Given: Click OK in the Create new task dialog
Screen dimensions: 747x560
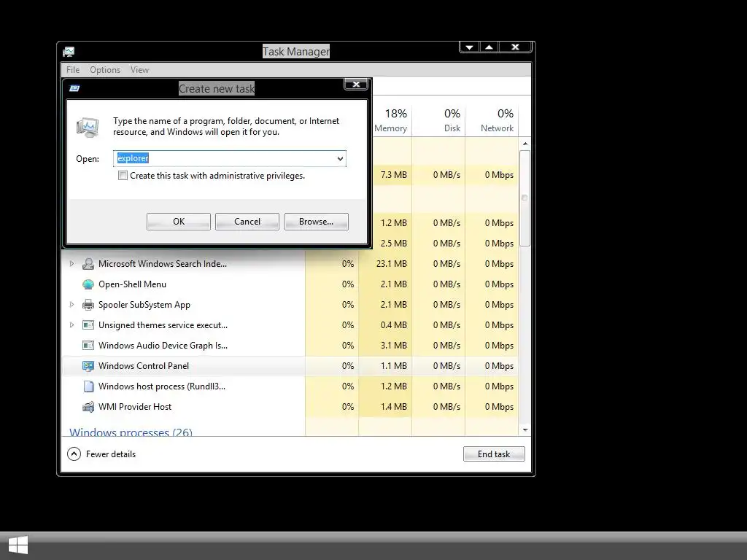Looking at the screenshot, I should point(179,222).
